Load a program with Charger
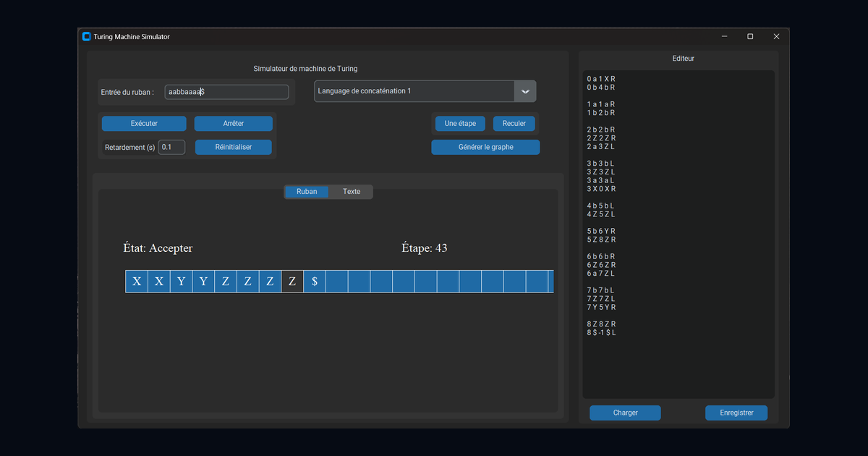Screen dimensions: 868x456 coord(625,413)
